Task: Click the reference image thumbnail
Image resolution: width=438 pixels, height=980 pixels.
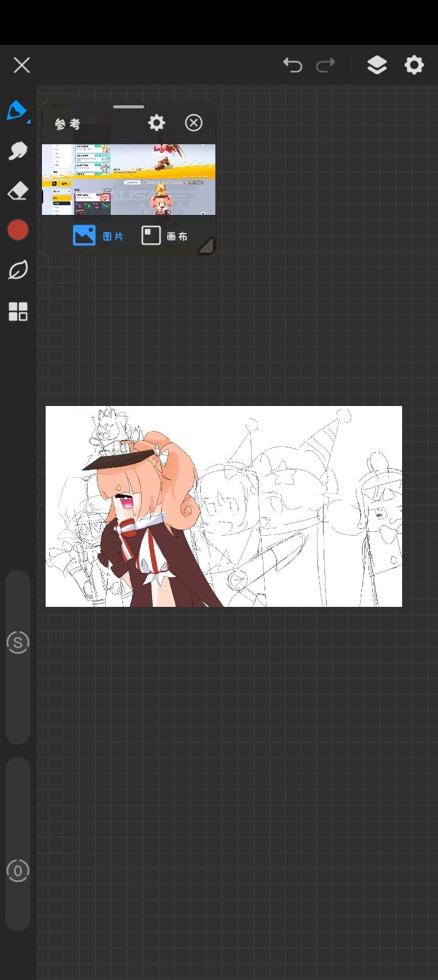Action: point(128,180)
